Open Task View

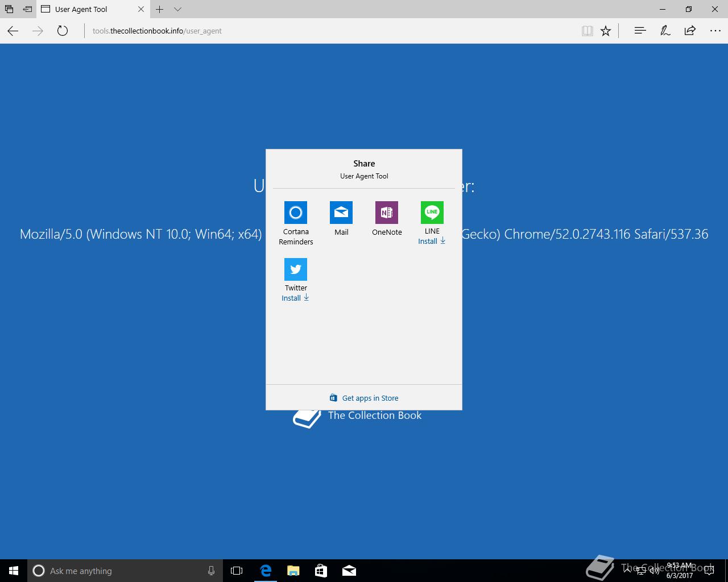coord(237,571)
